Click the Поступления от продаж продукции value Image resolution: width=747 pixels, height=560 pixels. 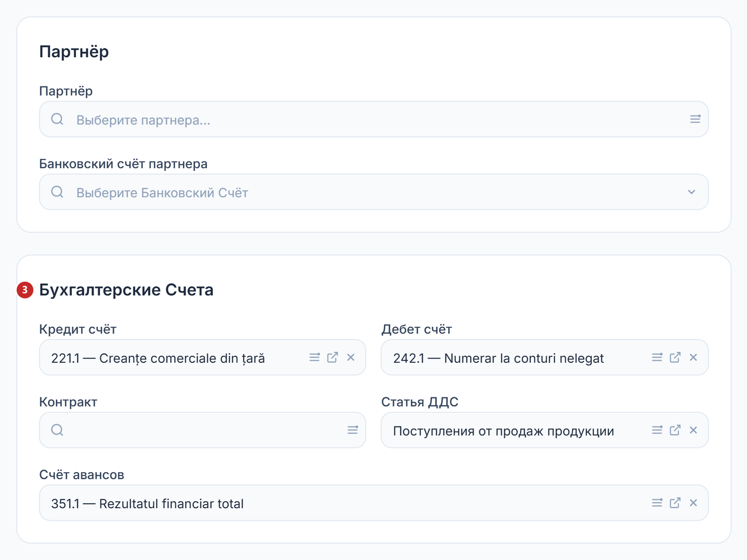(x=503, y=431)
